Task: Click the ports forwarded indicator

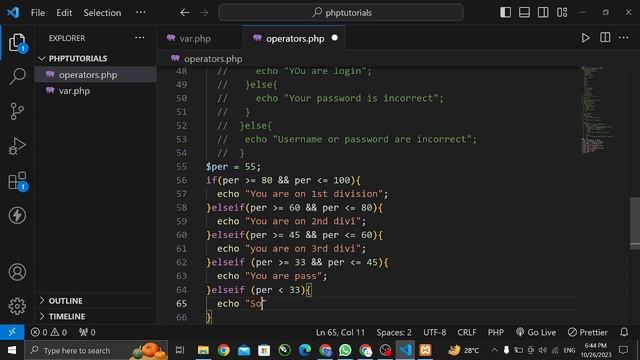Action: [87, 332]
